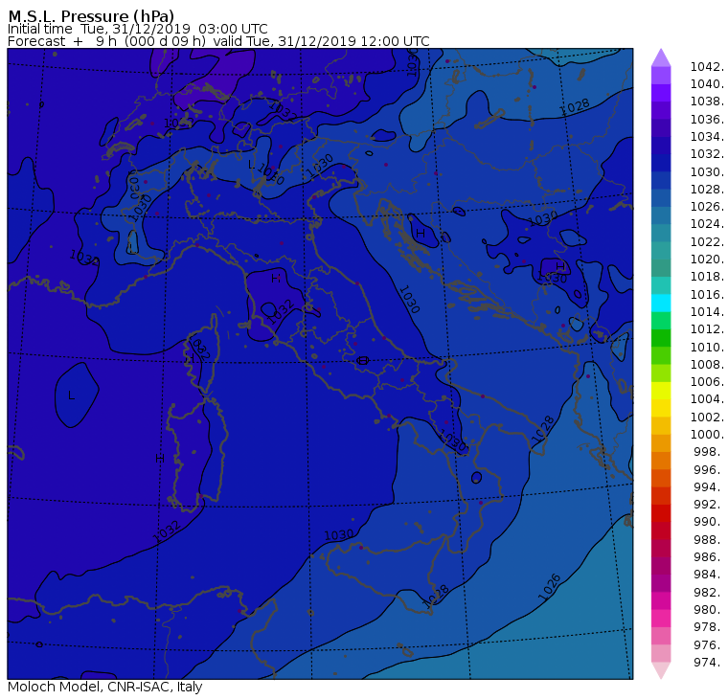This screenshot has width=728, height=700.
Task: Click the 1012. colorbar label
Action: point(707,328)
